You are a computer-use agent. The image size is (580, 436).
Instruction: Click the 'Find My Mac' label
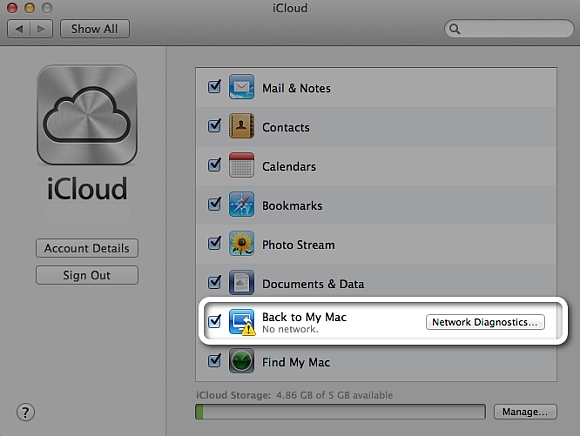[x=296, y=362]
